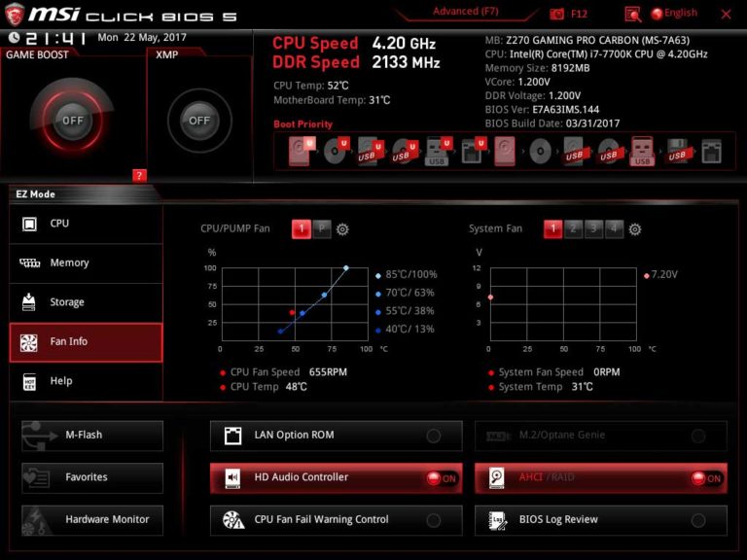Click the 55°C/38% fan curve point

pyautogui.click(x=302, y=313)
